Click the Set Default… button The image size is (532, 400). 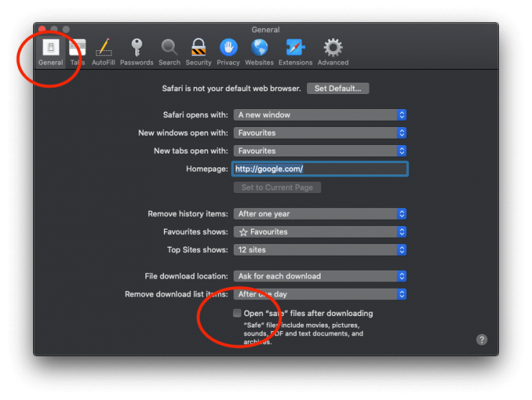(338, 88)
